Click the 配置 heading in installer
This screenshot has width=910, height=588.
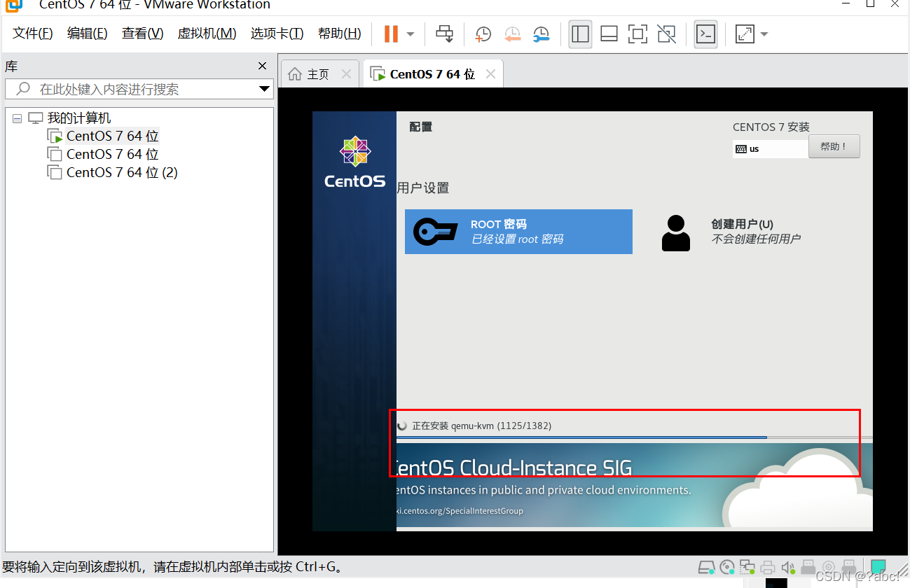[x=421, y=127]
